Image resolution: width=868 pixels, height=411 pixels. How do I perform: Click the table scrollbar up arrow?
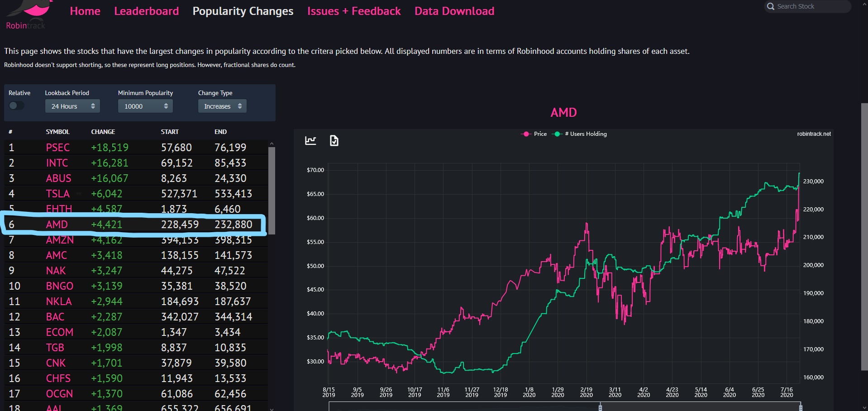[x=272, y=143]
